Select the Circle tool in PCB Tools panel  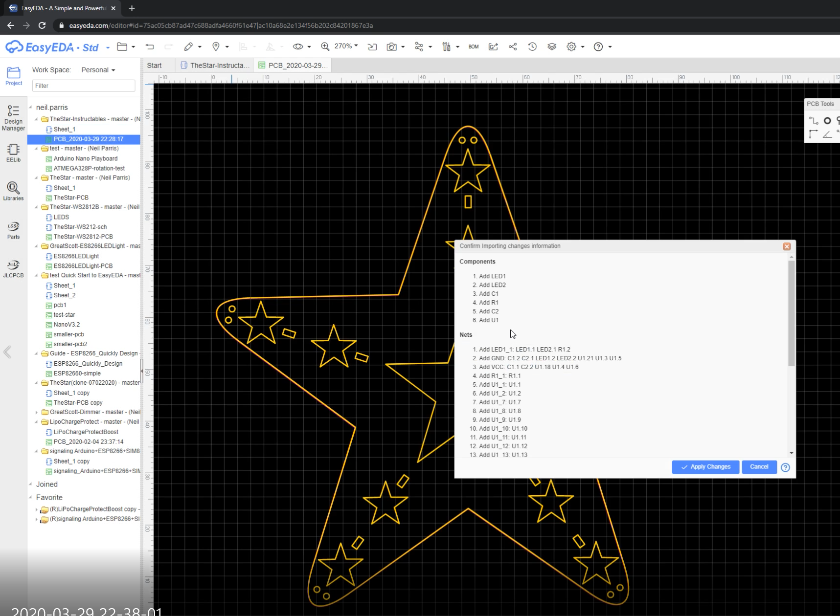pos(828,120)
